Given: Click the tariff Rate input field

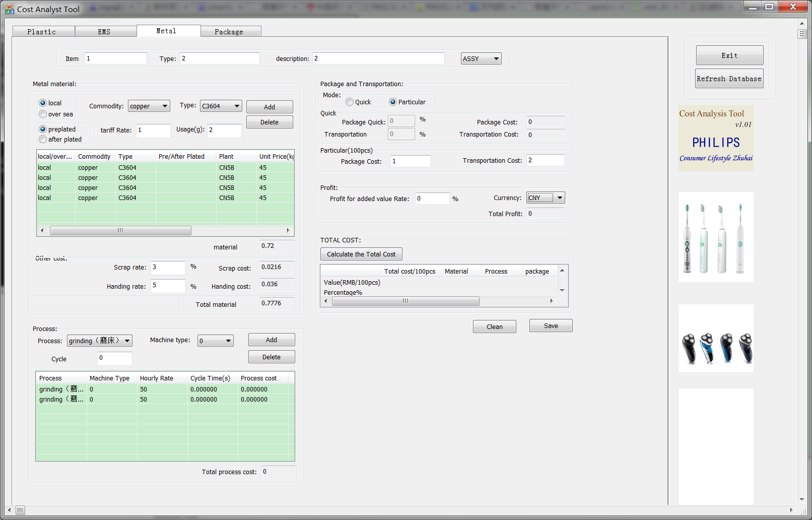Looking at the screenshot, I should (154, 131).
